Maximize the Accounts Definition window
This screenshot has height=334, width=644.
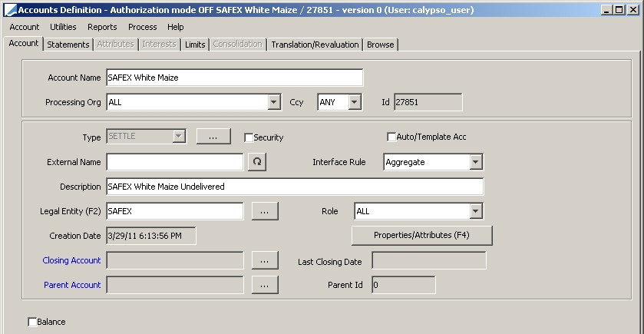click(619, 10)
